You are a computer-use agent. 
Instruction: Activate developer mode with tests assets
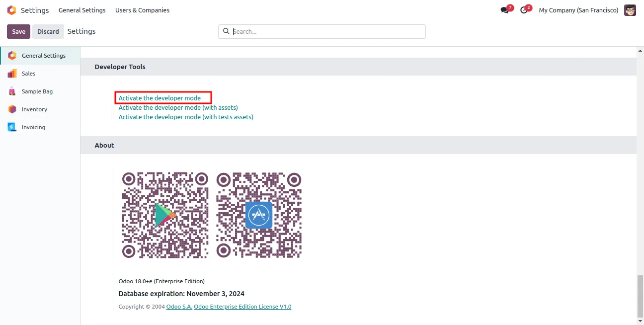tap(186, 117)
